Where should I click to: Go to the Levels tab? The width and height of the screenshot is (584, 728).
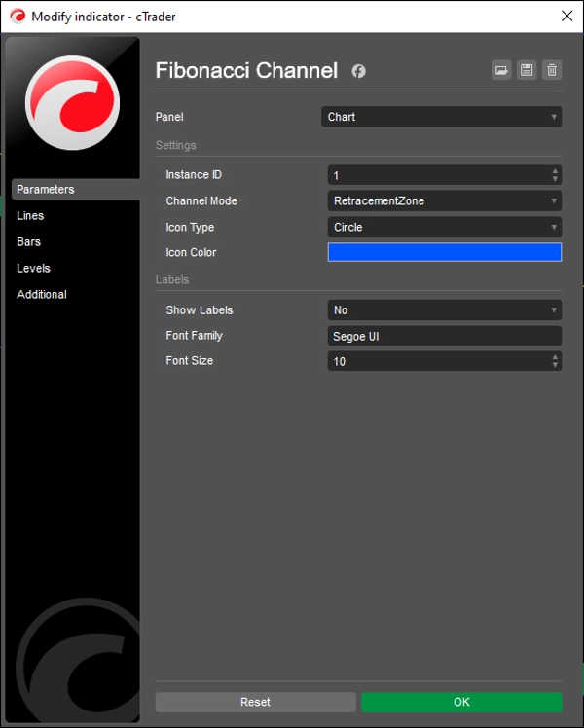coord(33,269)
